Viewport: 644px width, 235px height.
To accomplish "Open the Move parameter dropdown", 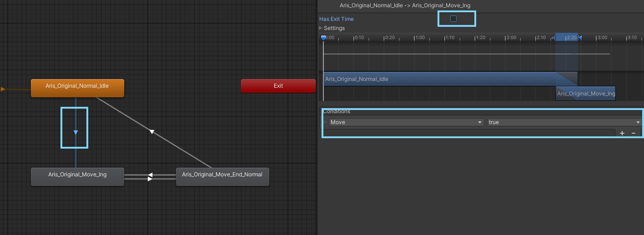I will [406, 122].
